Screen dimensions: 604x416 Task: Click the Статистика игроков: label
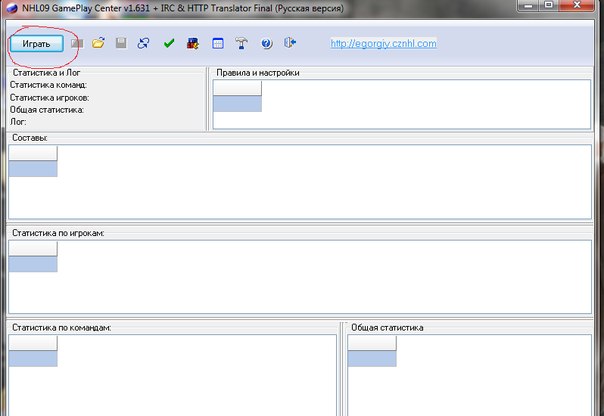pos(49,97)
